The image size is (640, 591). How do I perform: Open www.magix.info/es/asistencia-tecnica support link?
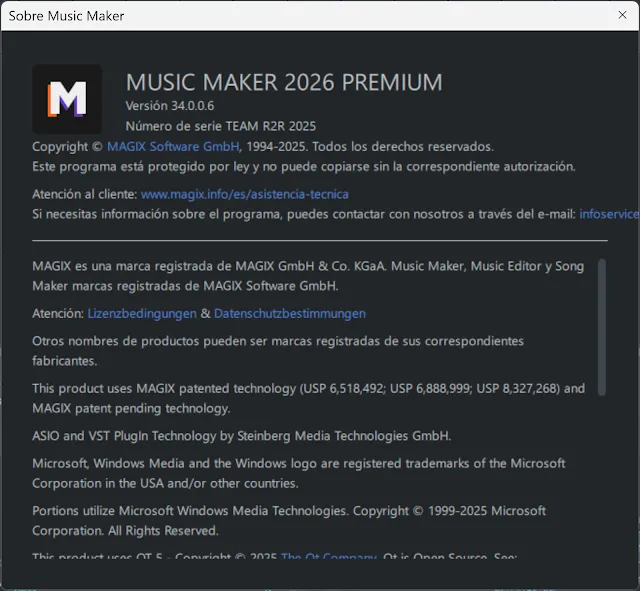tap(244, 194)
